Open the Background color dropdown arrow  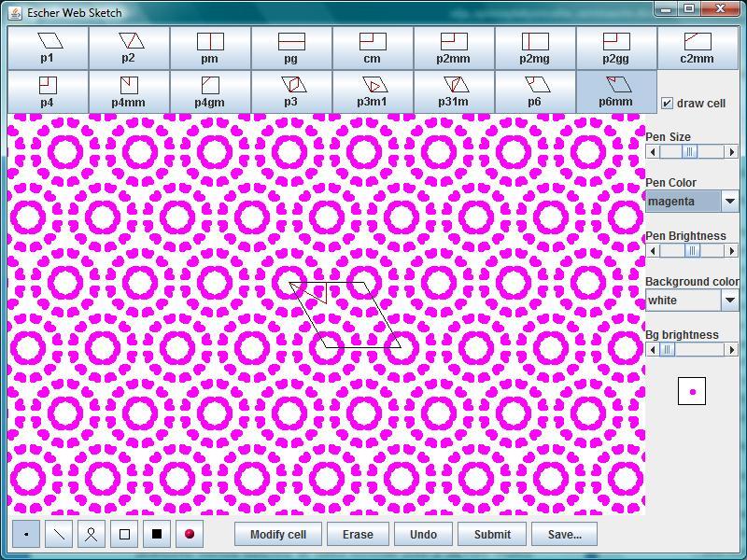(730, 300)
